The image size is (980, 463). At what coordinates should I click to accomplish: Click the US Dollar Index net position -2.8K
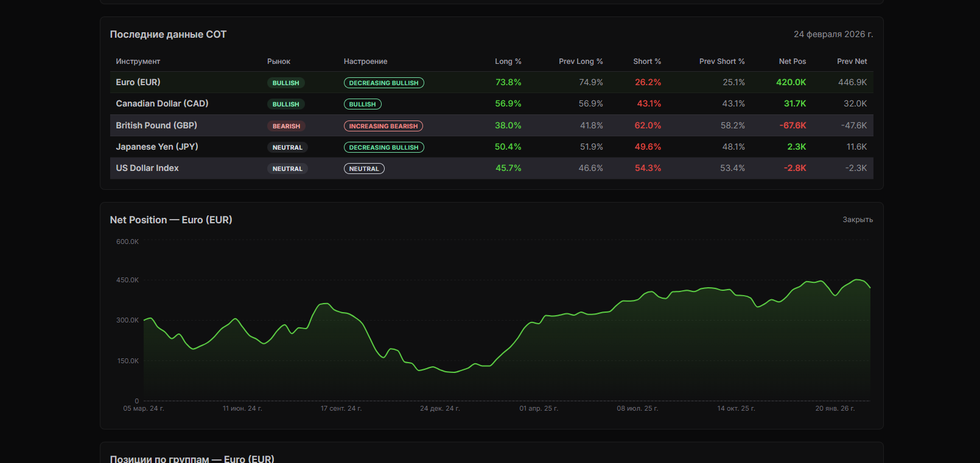(x=795, y=168)
